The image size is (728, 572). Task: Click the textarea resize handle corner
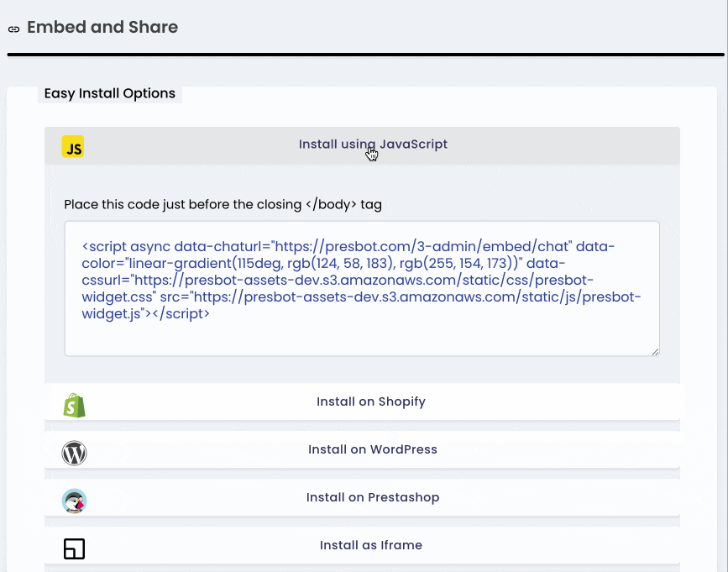click(655, 352)
